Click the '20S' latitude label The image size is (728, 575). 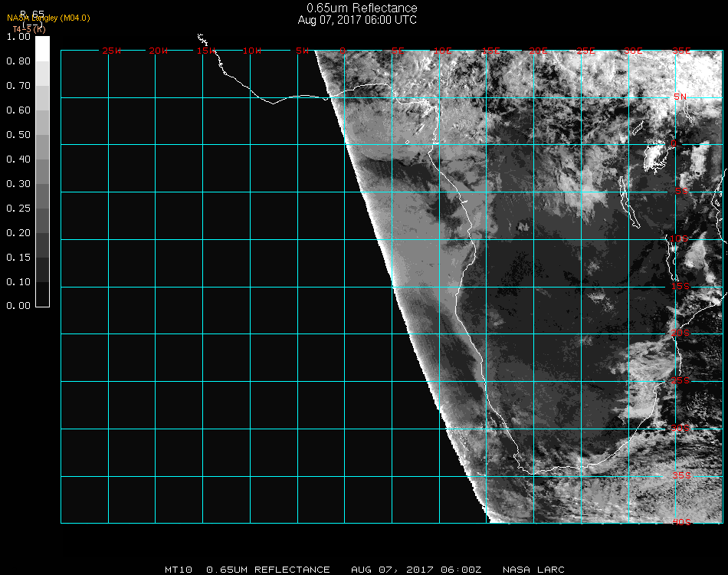pyautogui.click(x=680, y=333)
